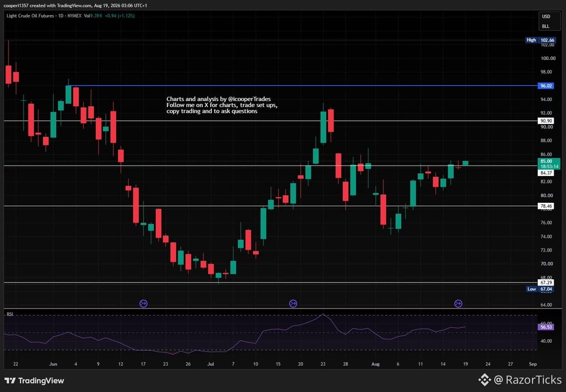Select the 78.46 horizontal line price tag
The width and height of the screenshot is (566, 392).
[x=546, y=206]
